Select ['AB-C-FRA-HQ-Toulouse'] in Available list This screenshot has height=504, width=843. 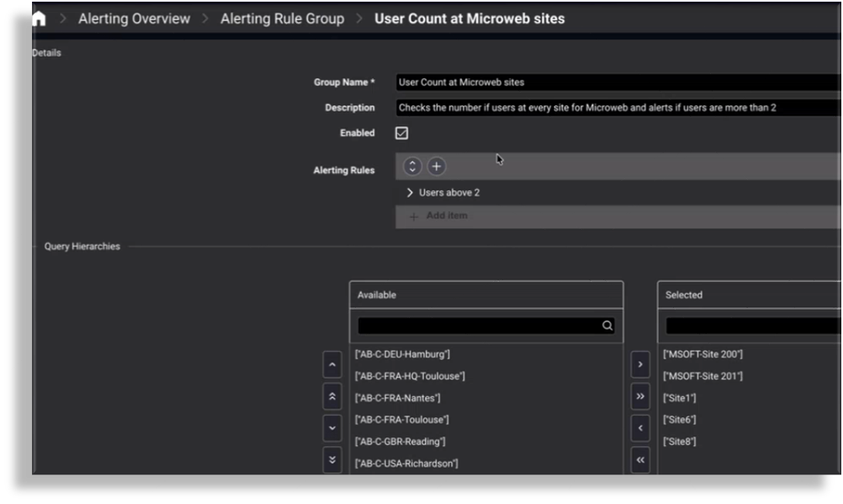(410, 376)
